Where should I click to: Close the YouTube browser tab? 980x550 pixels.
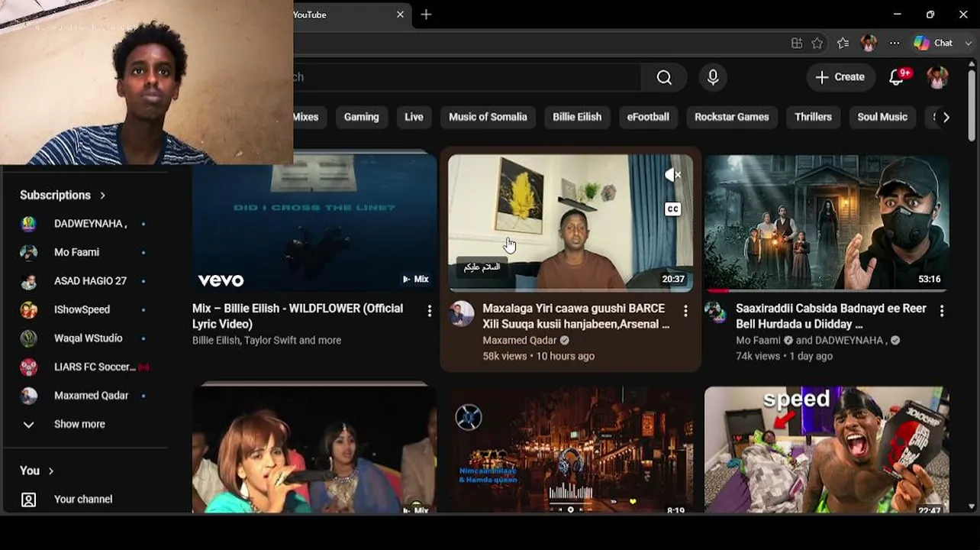tap(400, 15)
